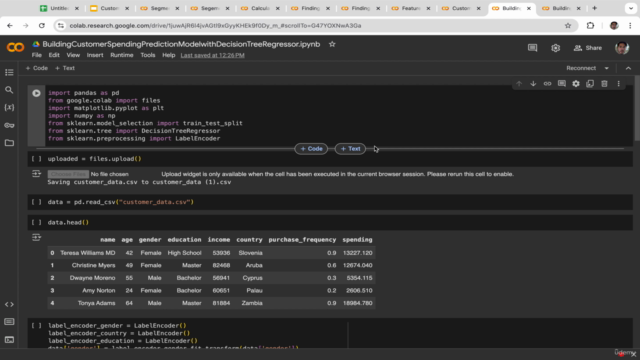The width and height of the screenshot is (640, 360).
Task: Open the table of contents sidebar panel
Action: pyautogui.click(x=9, y=72)
